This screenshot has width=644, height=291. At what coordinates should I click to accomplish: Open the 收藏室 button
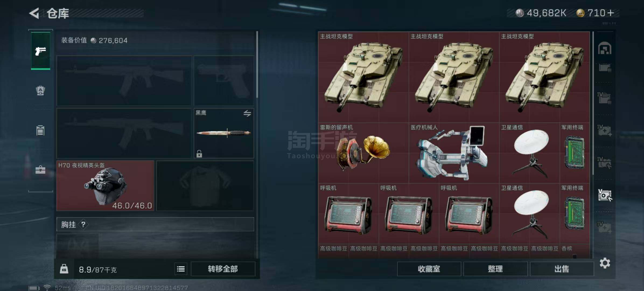(429, 269)
